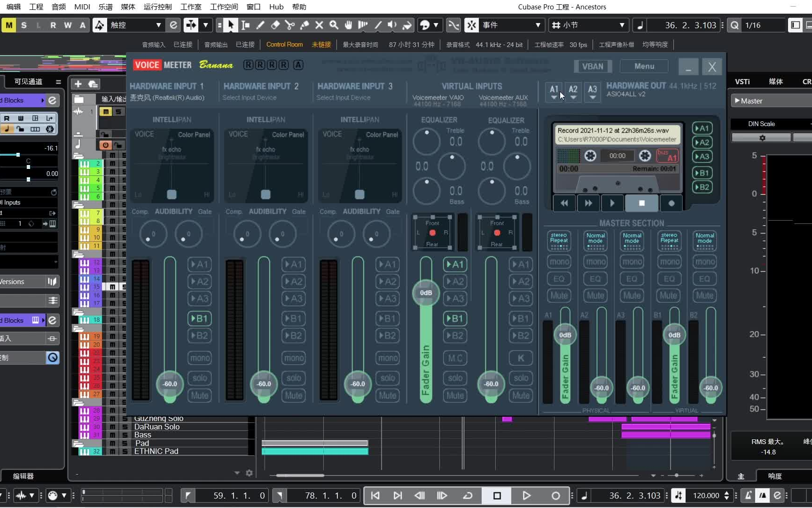Toggle EQ on A1 master bus
The width and height of the screenshot is (812, 508).
tap(559, 279)
